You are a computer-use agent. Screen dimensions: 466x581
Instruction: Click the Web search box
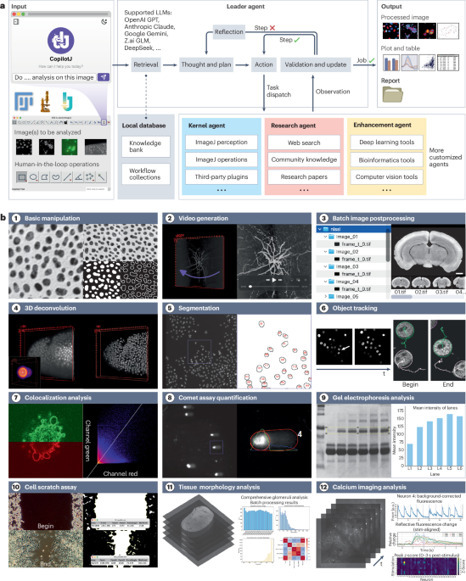click(304, 142)
